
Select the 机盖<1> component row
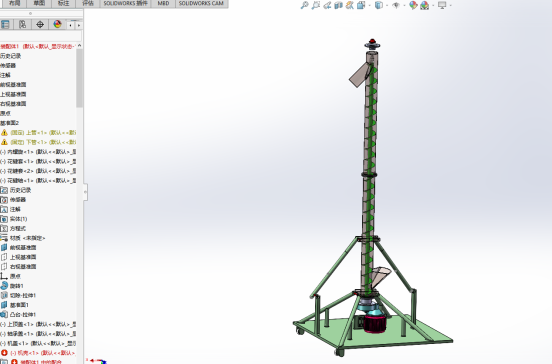(x=38, y=343)
